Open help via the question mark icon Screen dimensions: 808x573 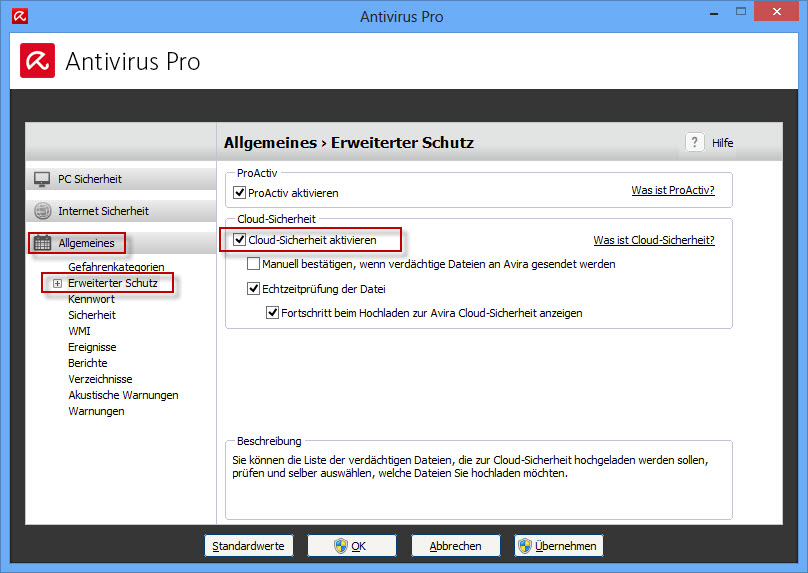tap(695, 142)
